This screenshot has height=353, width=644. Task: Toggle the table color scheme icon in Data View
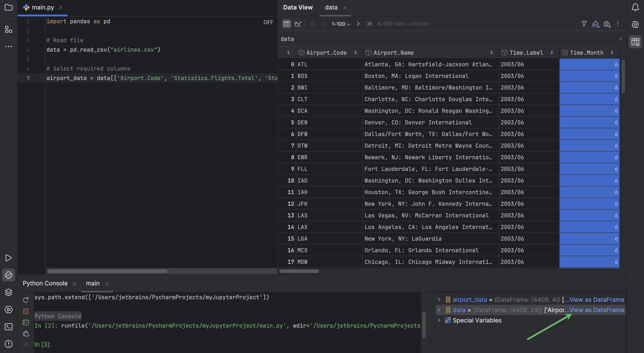pos(596,24)
